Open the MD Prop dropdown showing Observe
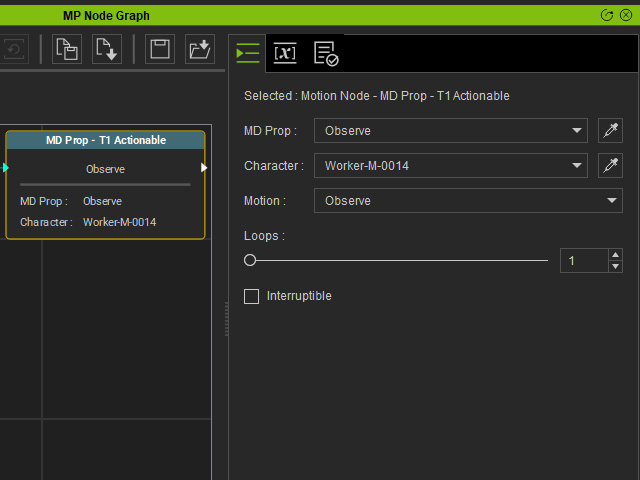Viewport: 640px width, 480px height. click(x=451, y=131)
